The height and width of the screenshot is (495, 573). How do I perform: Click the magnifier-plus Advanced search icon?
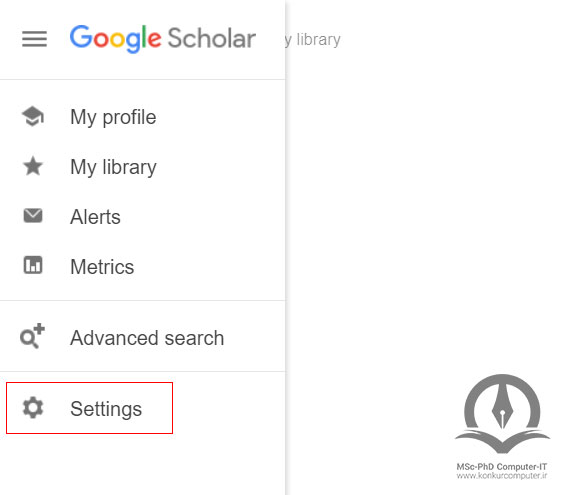32,336
